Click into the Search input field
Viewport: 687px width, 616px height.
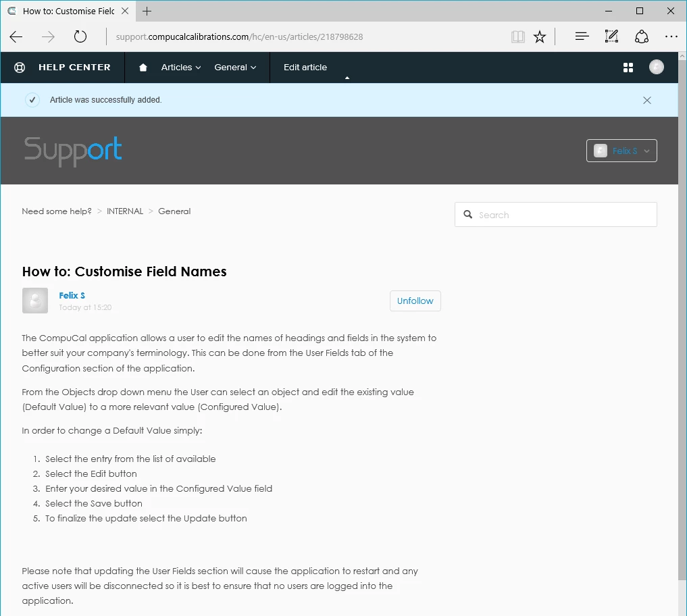[x=555, y=214]
